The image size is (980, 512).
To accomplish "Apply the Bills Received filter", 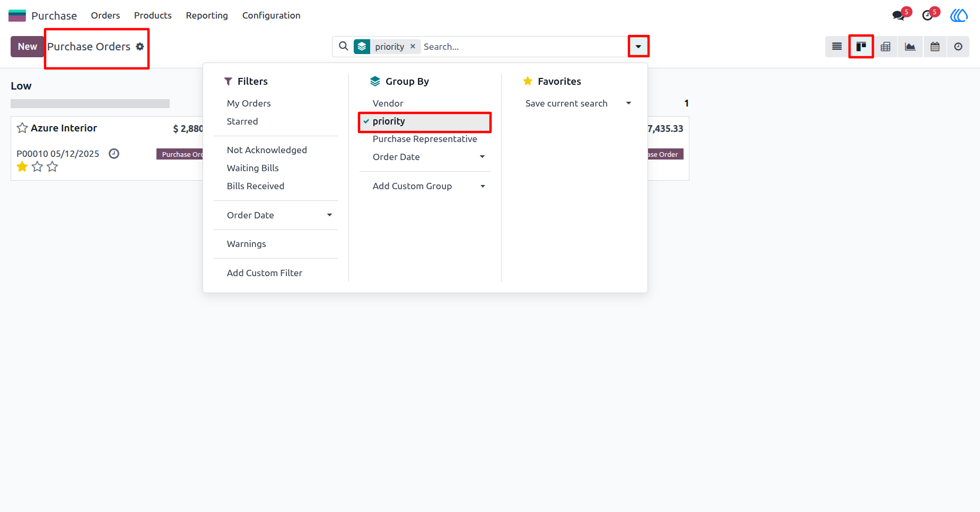I will (x=276, y=186).
